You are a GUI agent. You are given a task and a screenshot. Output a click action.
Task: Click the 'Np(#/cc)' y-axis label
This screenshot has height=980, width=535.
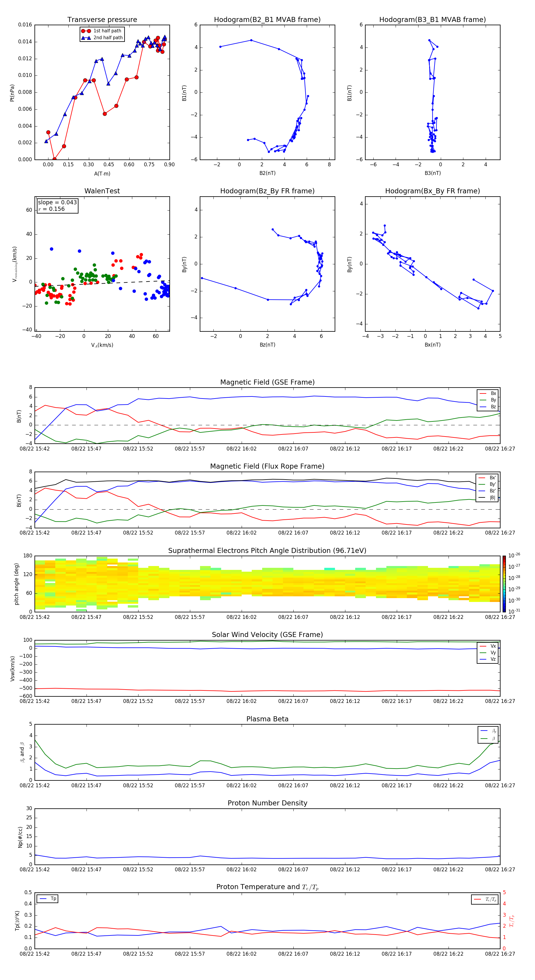[20, 837]
